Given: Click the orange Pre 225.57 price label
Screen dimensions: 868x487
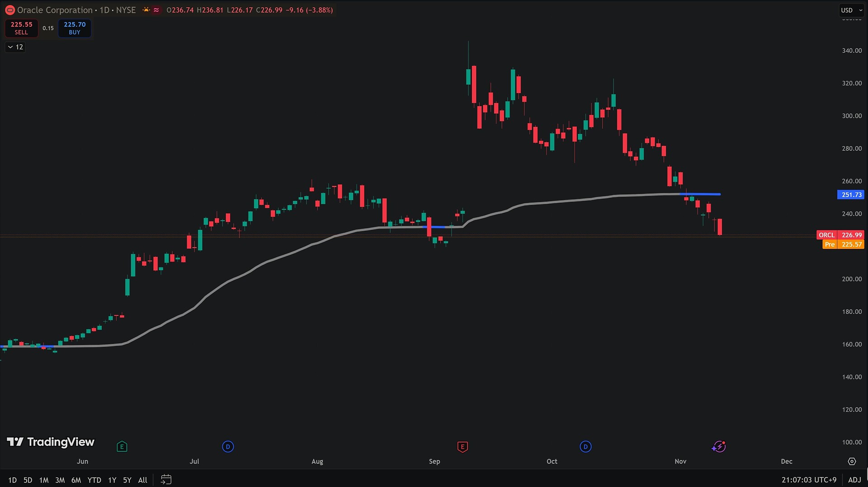Looking at the screenshot, I should pyautogui.click(x=843, y=244).
